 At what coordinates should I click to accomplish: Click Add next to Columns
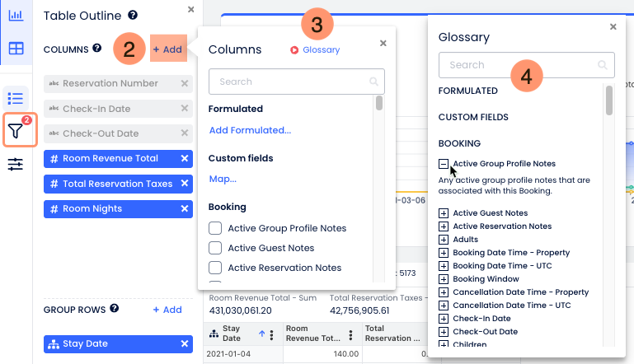coord(167,49)
